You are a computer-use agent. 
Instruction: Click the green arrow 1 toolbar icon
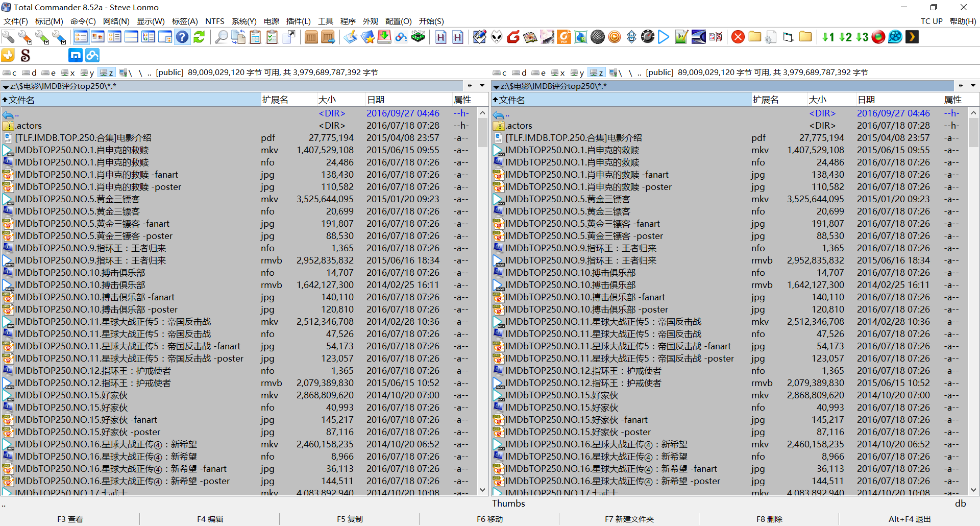click(x=828, y=37)
